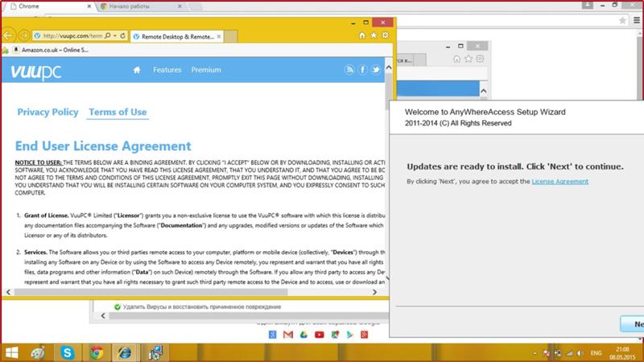
Task: Click the Удалить Вирусы link
Action: pyautogui.click(x=202, y=307)
